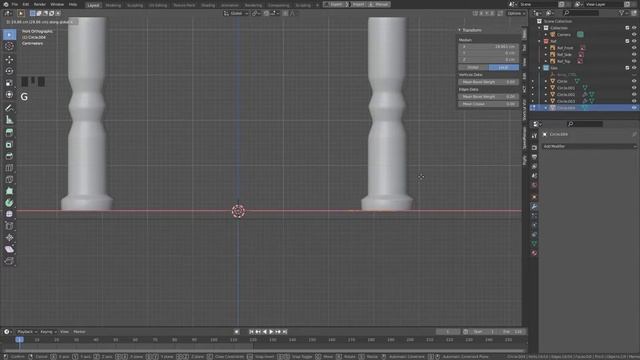Select the Select Box tool
This screenshot has width=640, height=360.
click(9, 35)
